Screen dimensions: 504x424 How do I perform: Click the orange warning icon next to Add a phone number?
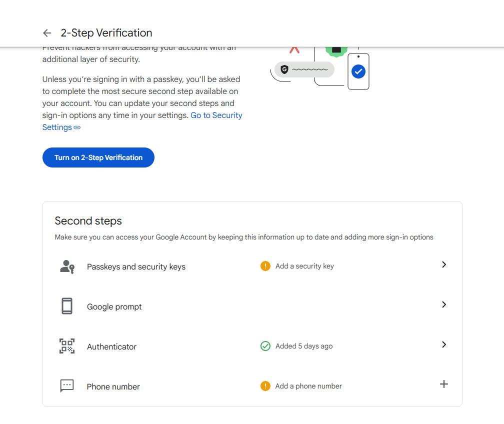265,385
